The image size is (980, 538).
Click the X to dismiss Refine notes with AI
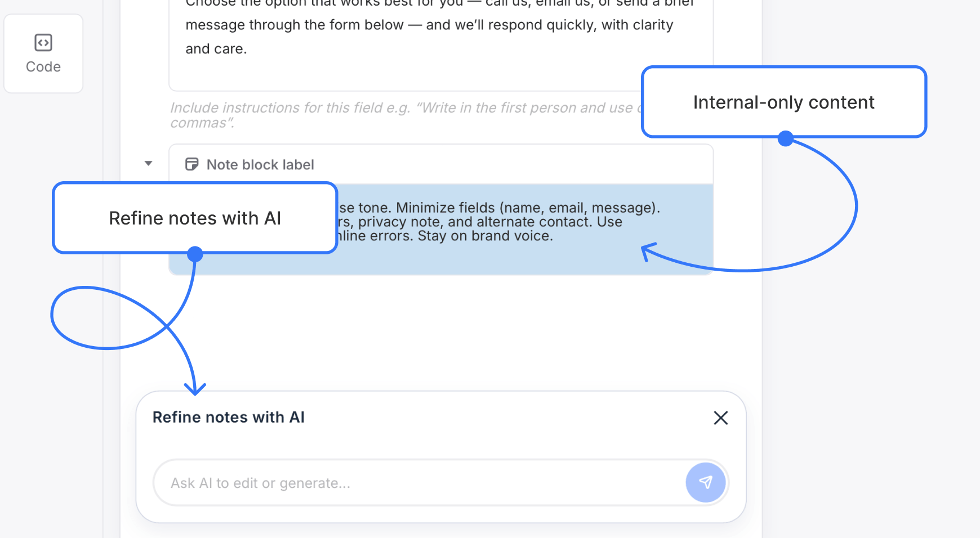point(721,418)
